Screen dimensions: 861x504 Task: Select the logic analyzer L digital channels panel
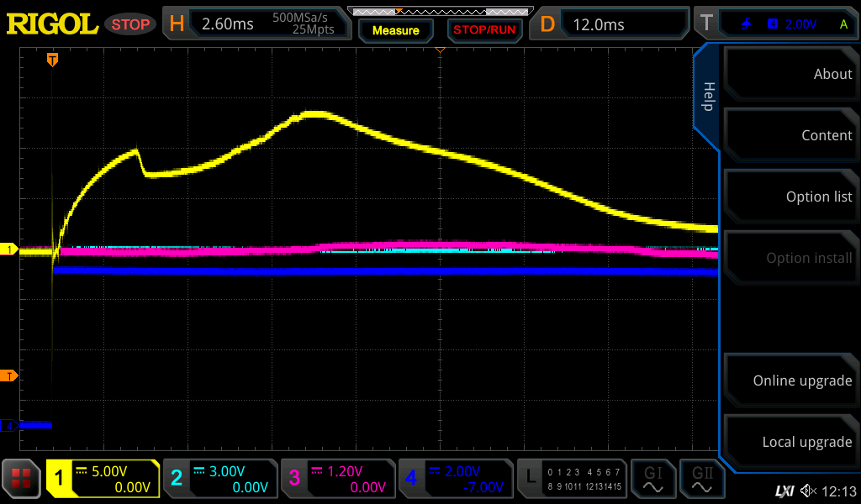573,479
